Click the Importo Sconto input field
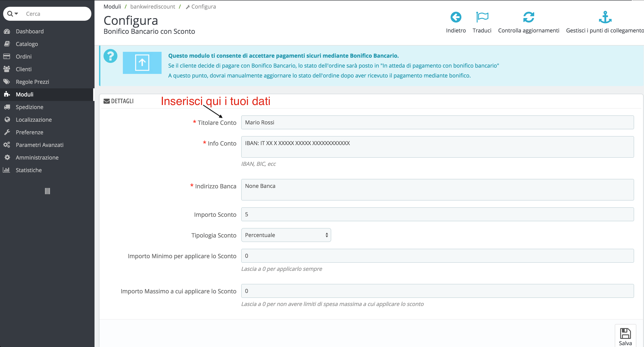644x347 pixels. click(437, 214)
